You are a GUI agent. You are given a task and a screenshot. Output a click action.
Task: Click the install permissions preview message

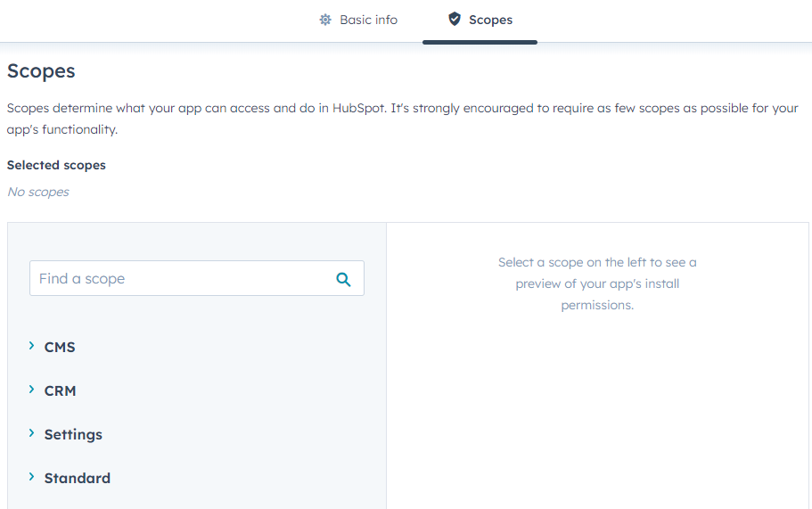[x=597, y=283]
